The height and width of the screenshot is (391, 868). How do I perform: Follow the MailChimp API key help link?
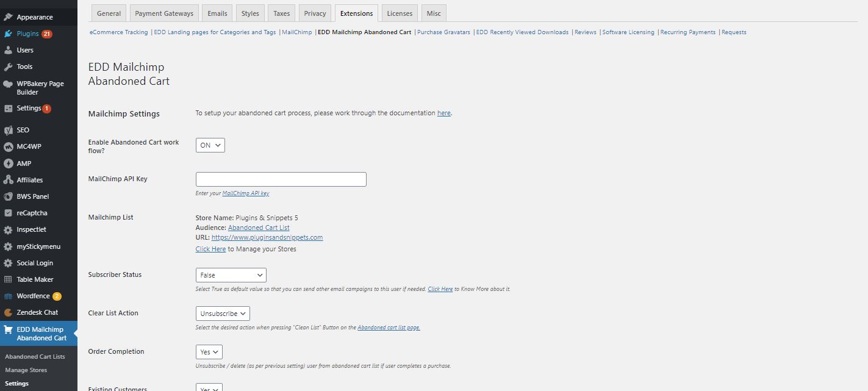tap(246, 193)
